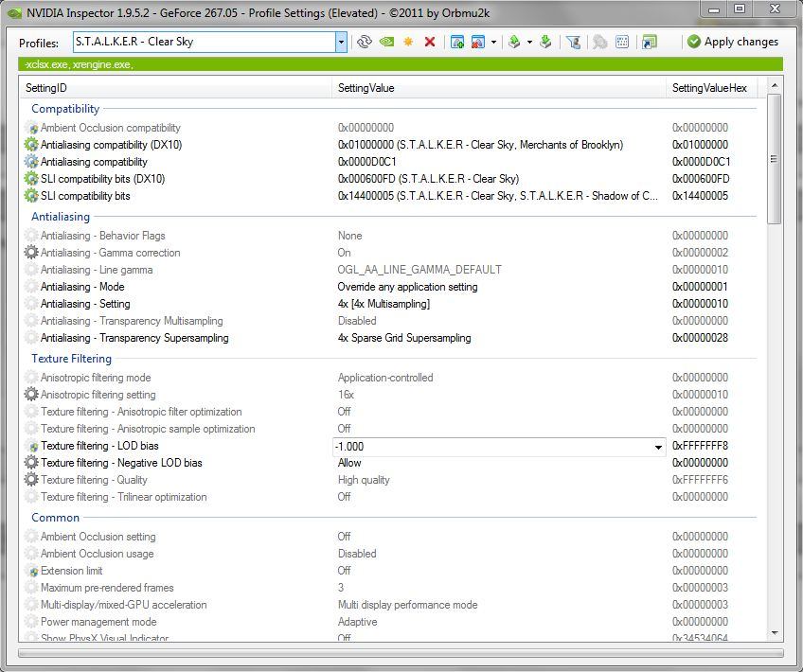Click hex value 0x14400005
Viewport: 803px width, 672px height.
(x=700, y=196)
